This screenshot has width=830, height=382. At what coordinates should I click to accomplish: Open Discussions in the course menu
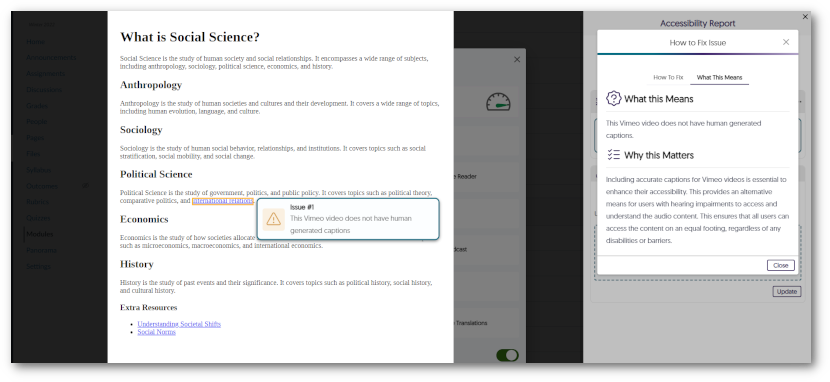44,89
